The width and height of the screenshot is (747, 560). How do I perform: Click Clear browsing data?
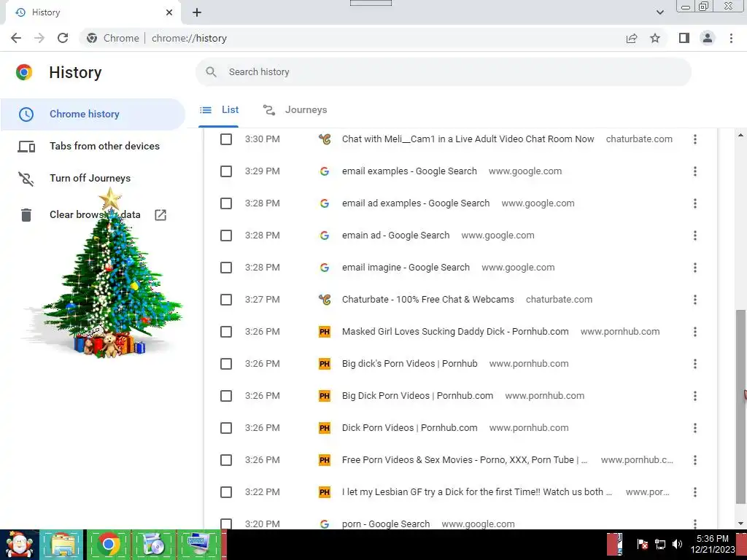coord(95,215)
